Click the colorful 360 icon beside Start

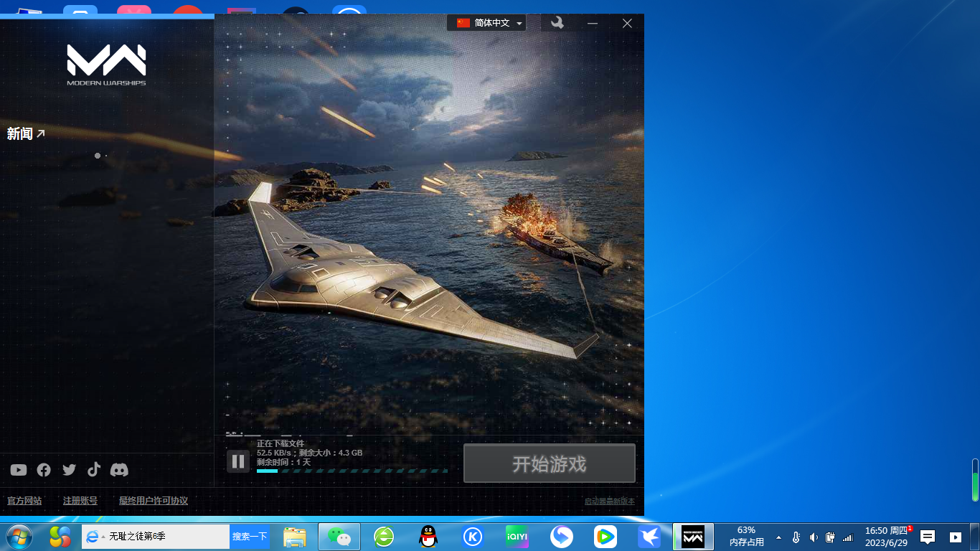point(60,537)
